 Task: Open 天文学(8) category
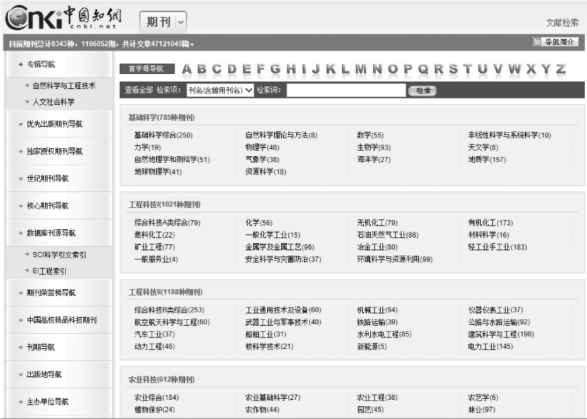coord(483,148)
